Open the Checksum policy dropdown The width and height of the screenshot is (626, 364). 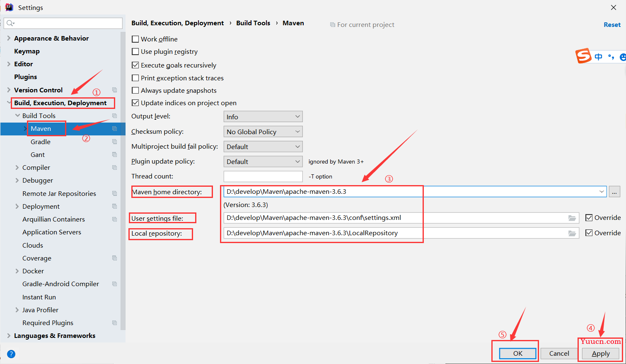[x=263, y=132]
